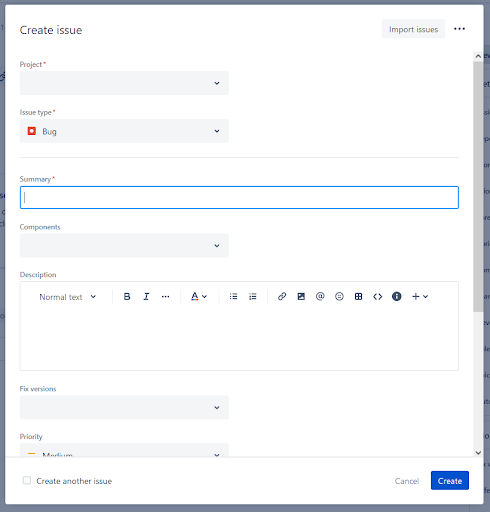Image resolution: width=490 pixels, height=512 pixels.
Task: Click the Create button
Action: 450,481
